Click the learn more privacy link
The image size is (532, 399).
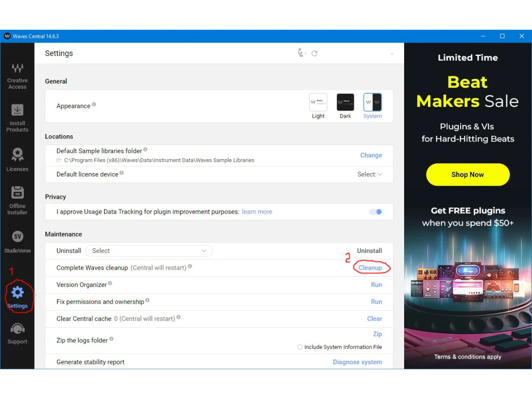click(257, 212)
